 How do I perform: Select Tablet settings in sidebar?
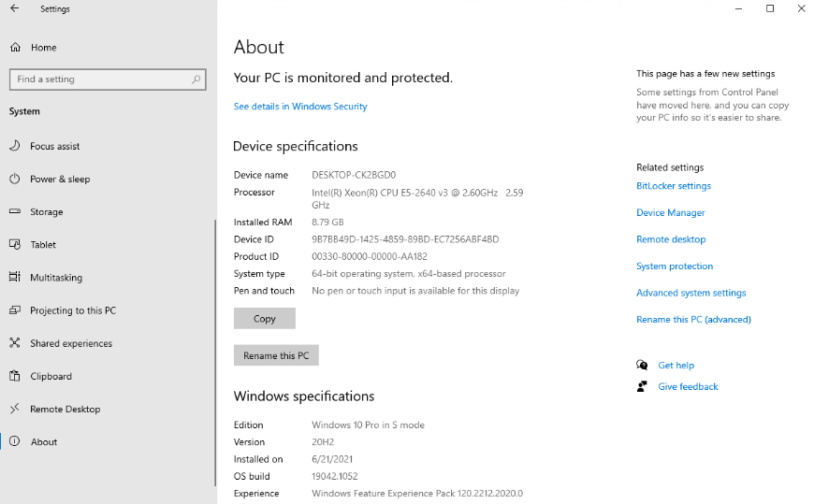(x=42, y=244)
